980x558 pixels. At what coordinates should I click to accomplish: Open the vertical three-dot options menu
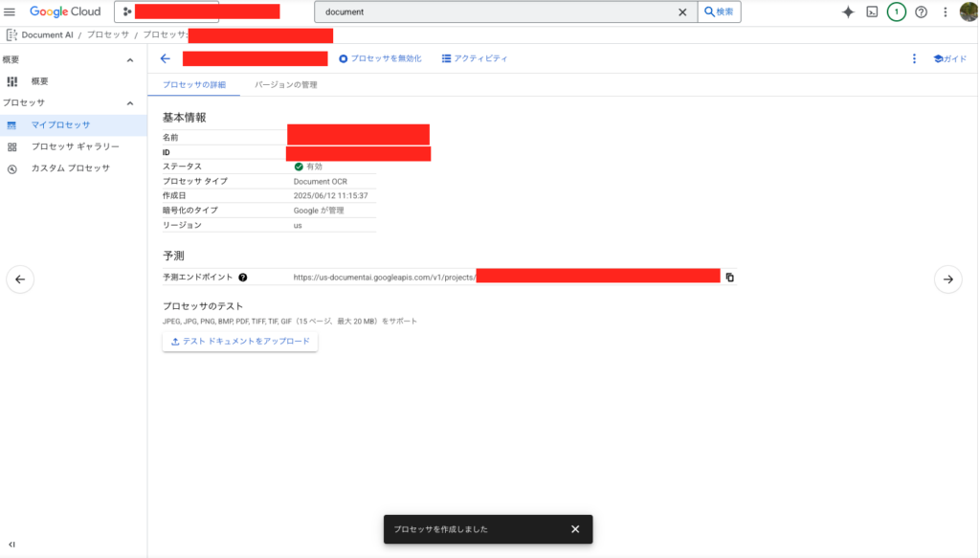point(915,58)
